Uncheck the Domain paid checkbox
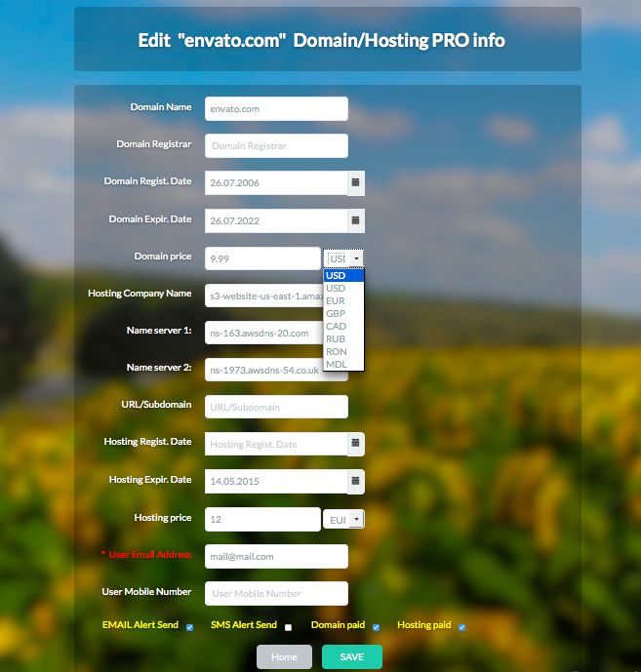This screenshot has height=672, width=641. 376,627
